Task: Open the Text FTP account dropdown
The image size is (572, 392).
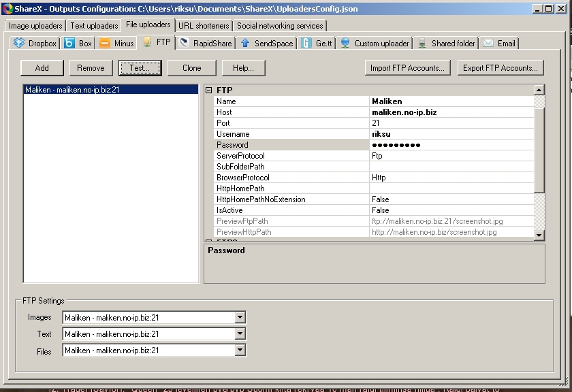Action: click(x=239, y=334)
